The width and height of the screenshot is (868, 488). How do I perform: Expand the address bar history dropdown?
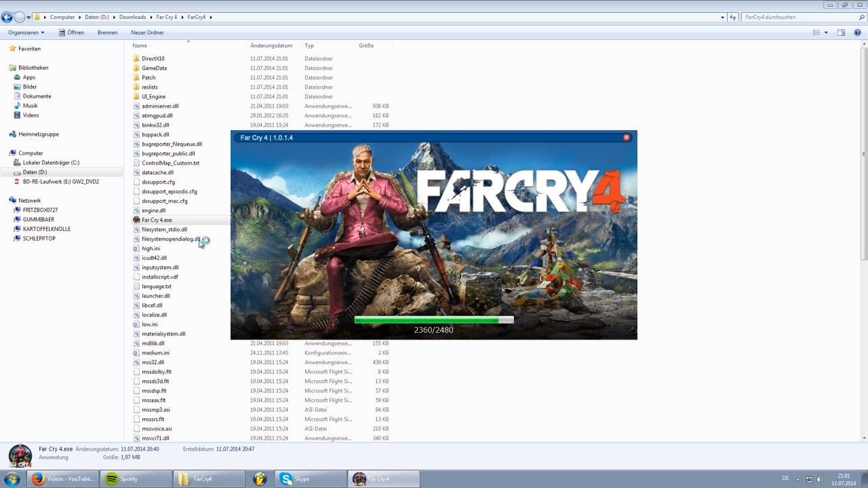pos(722,17)
